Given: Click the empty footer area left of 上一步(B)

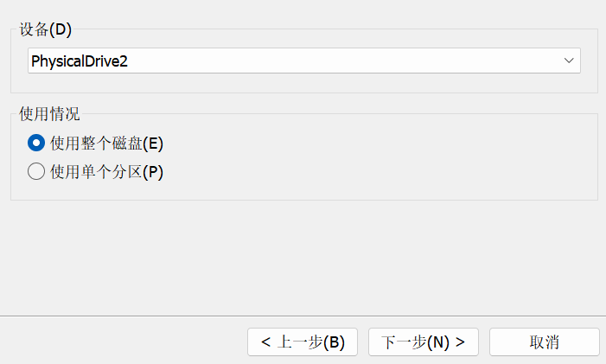Looking at the screenshot, I should [121, 342].
